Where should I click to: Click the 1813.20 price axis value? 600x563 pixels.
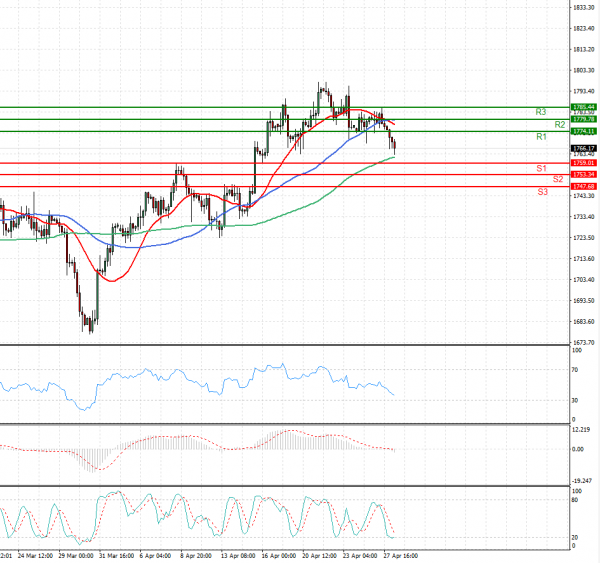[584, 49]
